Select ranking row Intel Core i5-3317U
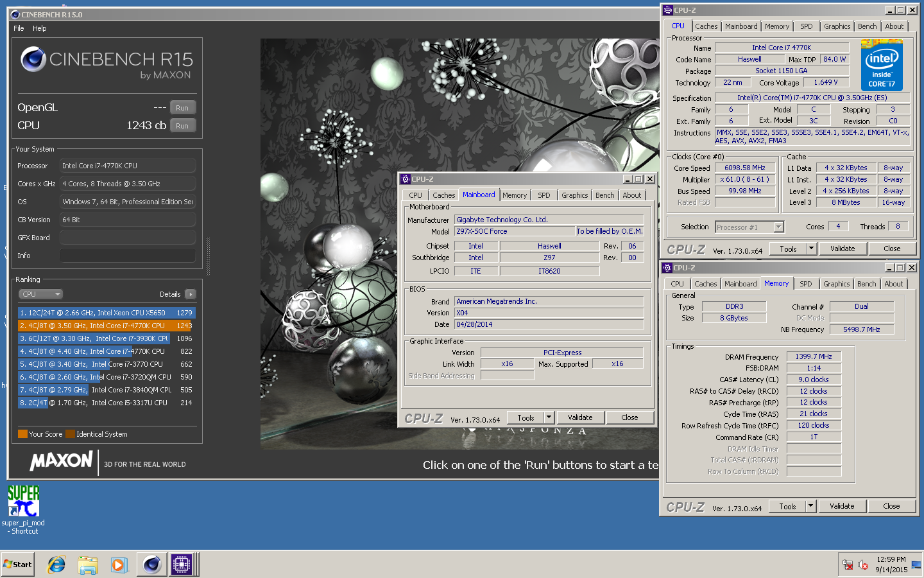This screenshot has width=924, height=578. click(107, 403)
